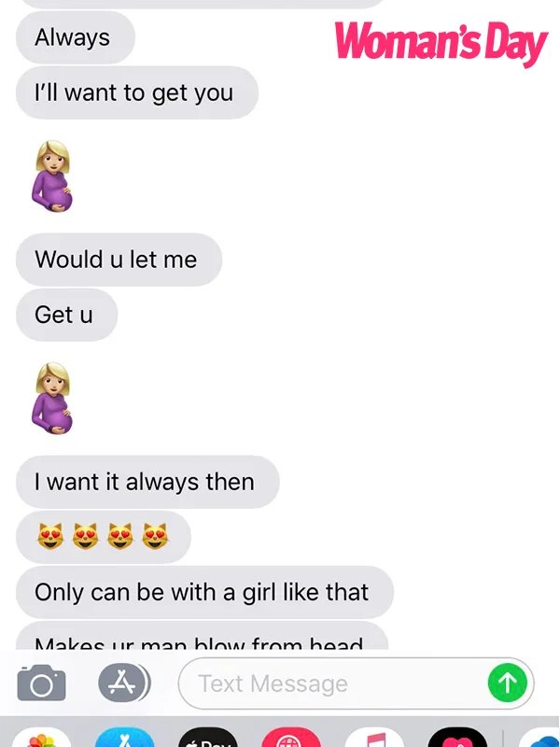Screen dimensions: 560x747
Task: Tap the second pregnant woman emoji
Action: click(52, 398)
